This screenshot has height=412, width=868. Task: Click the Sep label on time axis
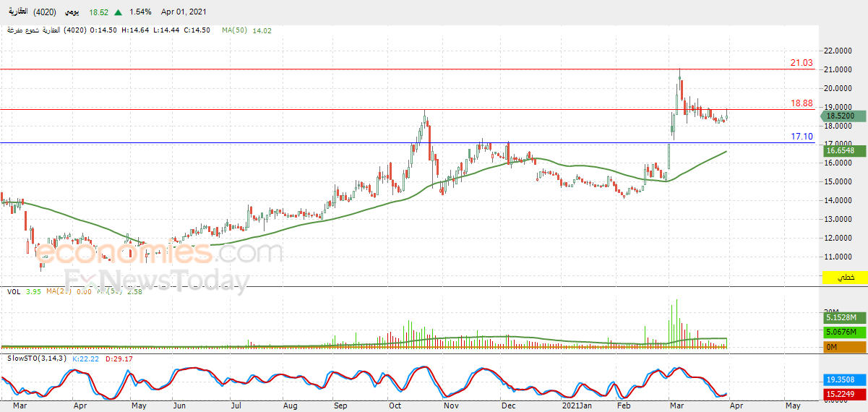[340, 406]
